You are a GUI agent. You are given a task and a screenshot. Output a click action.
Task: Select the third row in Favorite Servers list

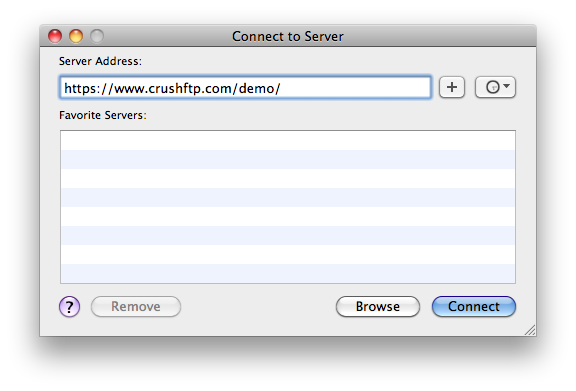288,179
